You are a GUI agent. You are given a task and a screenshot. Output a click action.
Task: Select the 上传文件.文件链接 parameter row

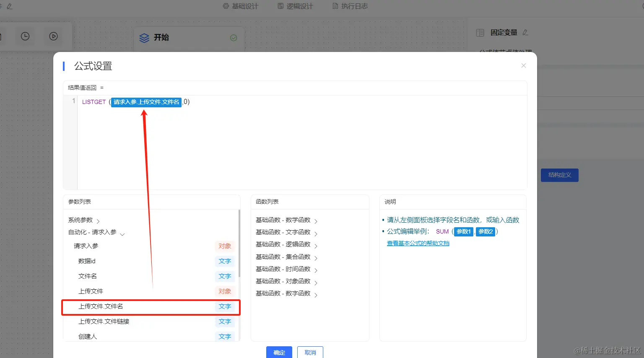pos(151,322)
